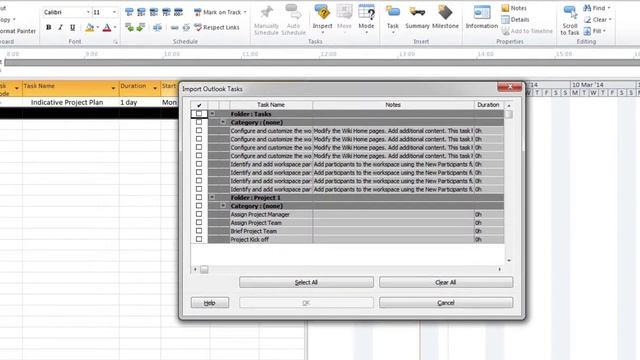640x360 pixels.
Task: Click Task Name header in dialog table
Action: 271,105
